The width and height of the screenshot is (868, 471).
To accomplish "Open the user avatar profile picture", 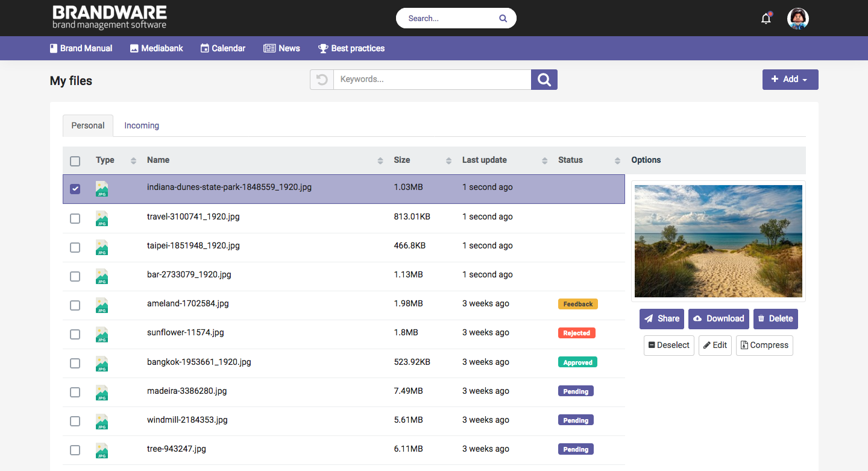I will click(x=797, y=19).
